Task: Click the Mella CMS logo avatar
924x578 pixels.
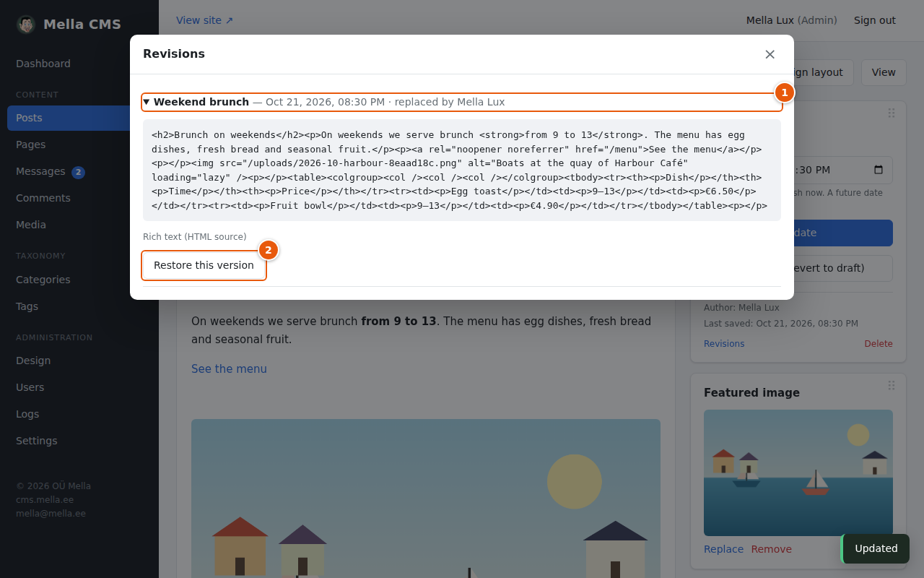Action: (x=26, y=25)
